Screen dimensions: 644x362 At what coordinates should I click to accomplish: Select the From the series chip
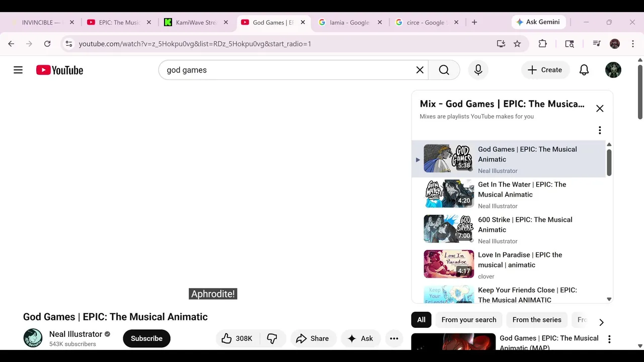[x=537, y=320]
